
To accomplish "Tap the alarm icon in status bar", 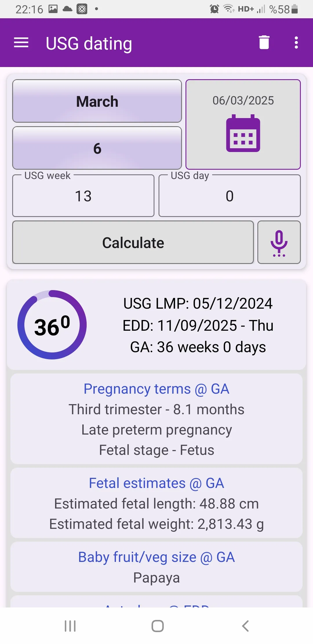I will point(214,9).
